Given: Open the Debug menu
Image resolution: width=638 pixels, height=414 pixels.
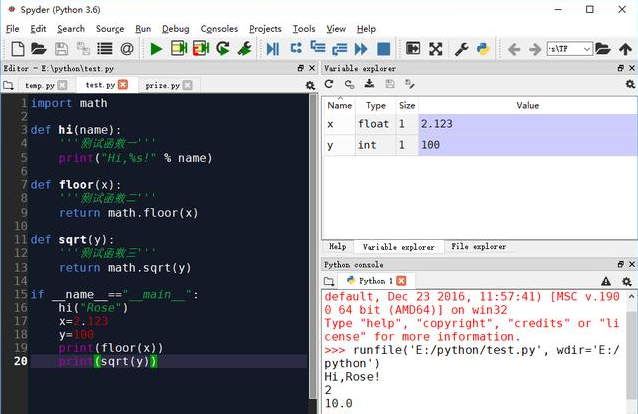Looking at the screenshot, I should pyautogui.click(x=175, y=29).
